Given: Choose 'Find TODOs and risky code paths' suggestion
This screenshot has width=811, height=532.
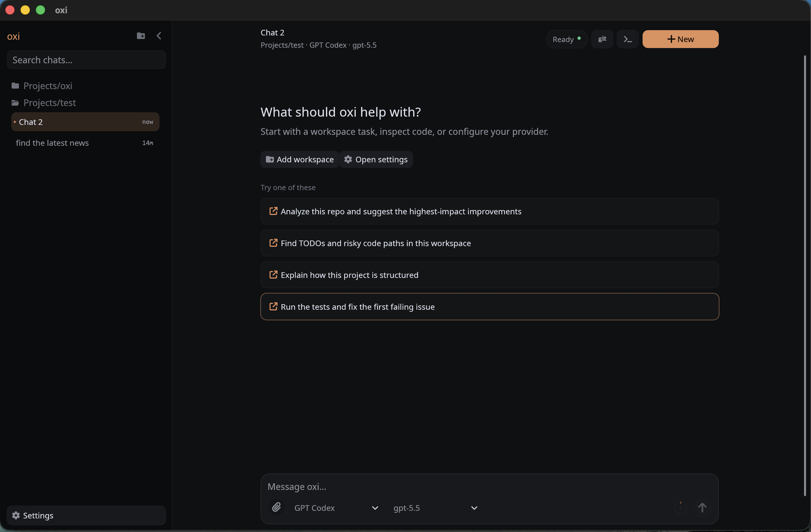Looking at the screenshot, I should click(x=489, y=243).
